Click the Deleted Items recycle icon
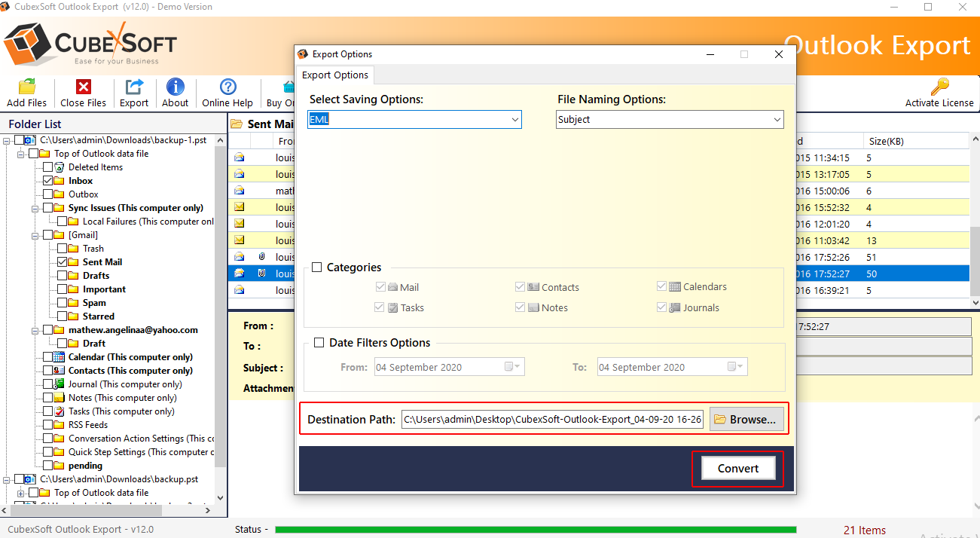This screenshot has width=980, height=538. (x=60, y=167)
